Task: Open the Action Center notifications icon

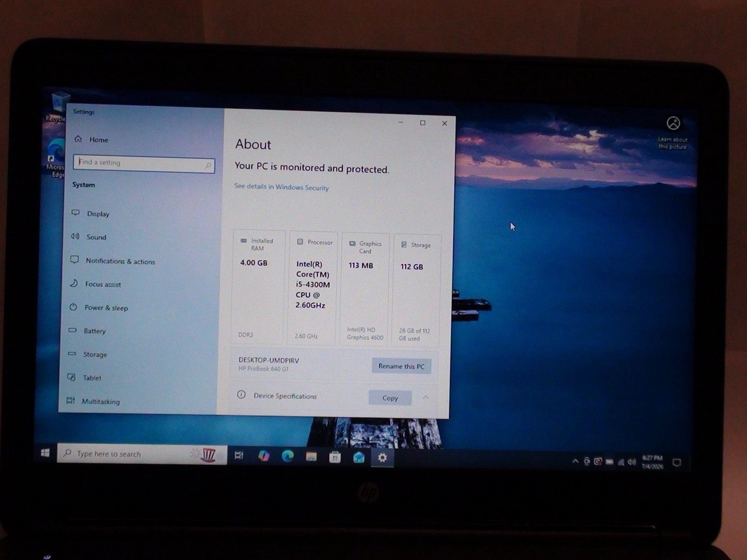Action: point(677,463)
